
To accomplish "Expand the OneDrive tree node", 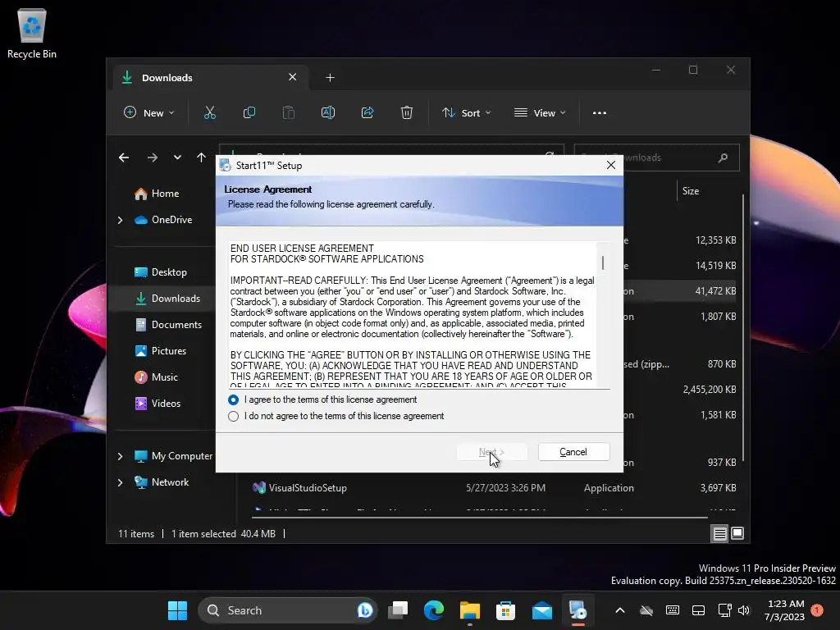I will click(x=120, y=220).
